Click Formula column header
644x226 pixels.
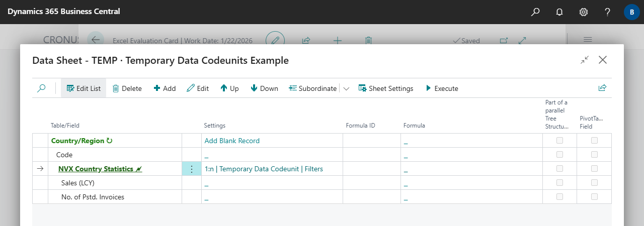[x=414, y=126]
